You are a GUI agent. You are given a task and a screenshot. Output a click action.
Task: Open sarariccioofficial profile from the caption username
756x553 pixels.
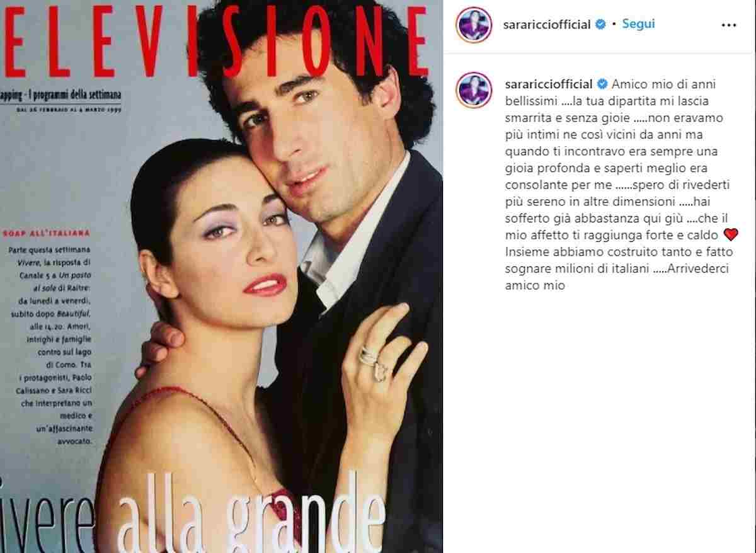click(x=547, y=84)
